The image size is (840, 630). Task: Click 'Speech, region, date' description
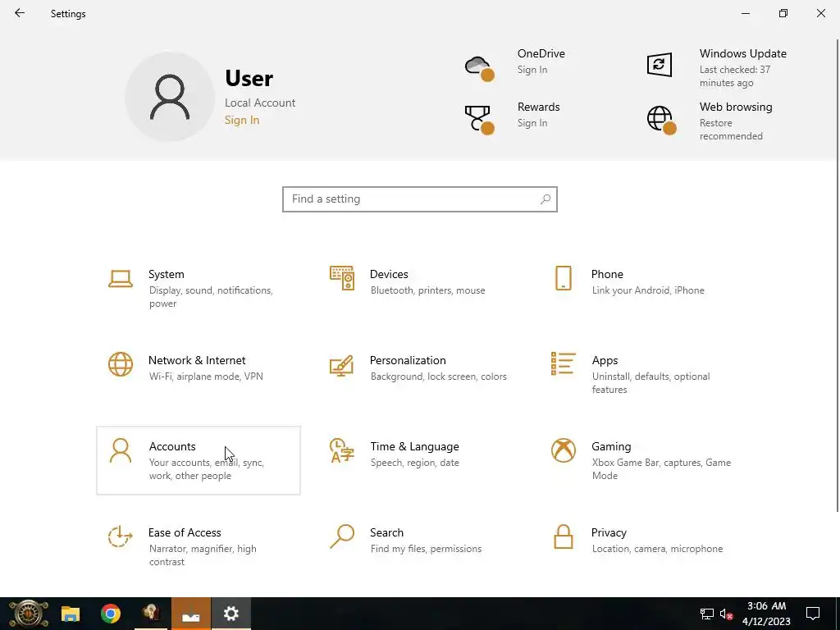[x=414, y=463]
